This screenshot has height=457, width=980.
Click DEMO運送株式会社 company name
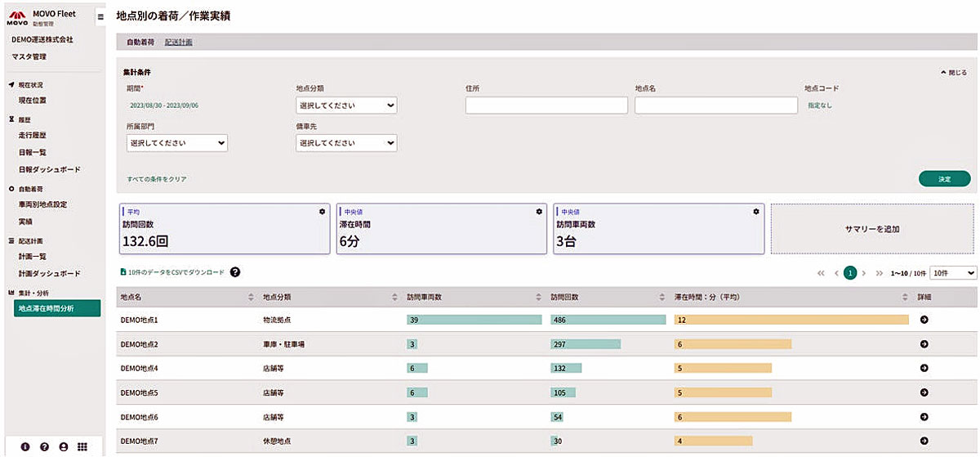tap(42, 39)
